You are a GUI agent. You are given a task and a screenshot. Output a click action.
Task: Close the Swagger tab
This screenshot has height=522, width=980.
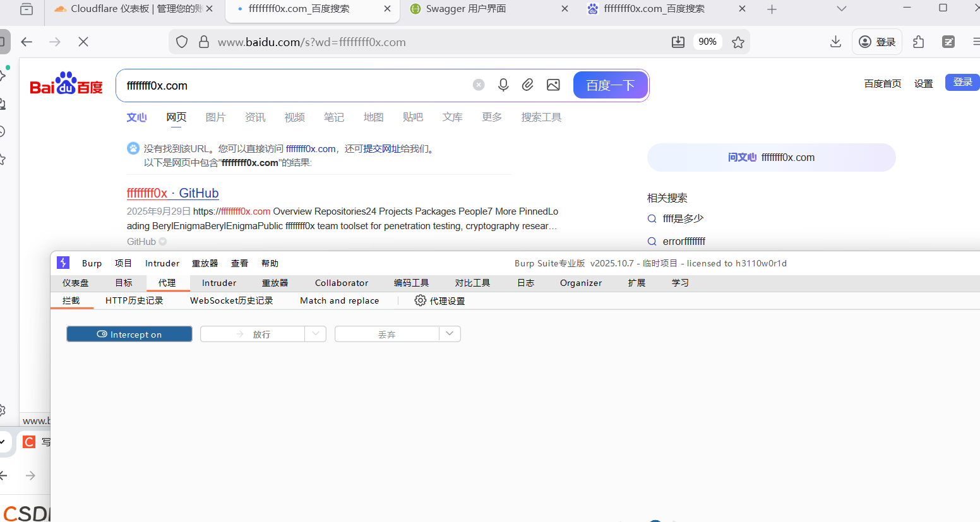click(x=565, y=9)
